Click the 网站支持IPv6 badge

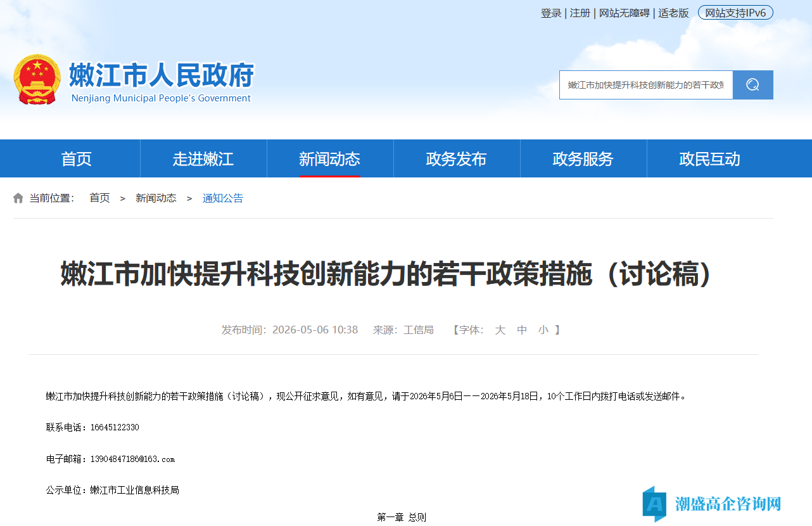pos(735,13)
